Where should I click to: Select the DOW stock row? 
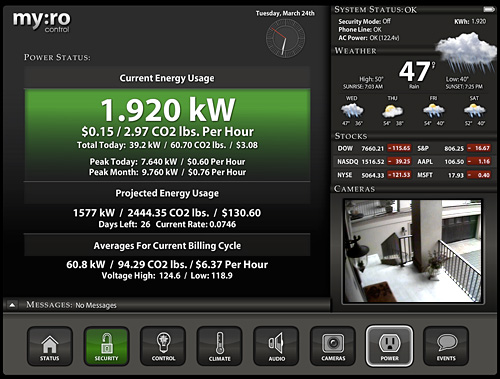(x=374, y=148)
